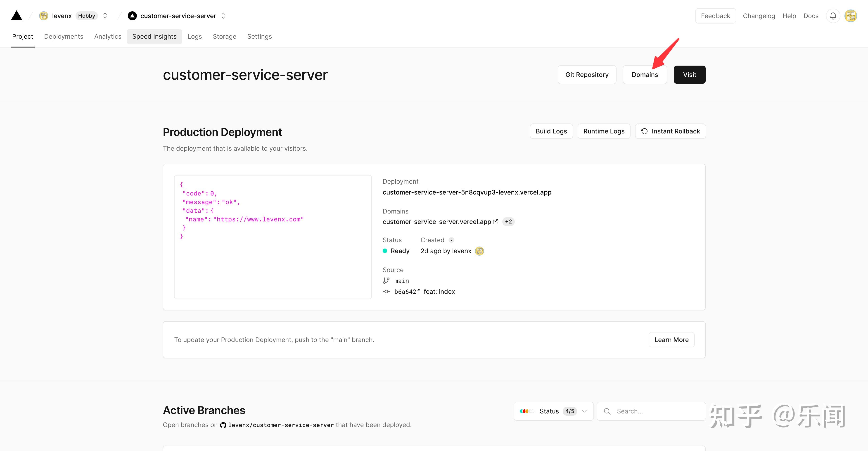Click external link icon beside domain
Screen dimensions: 868x451
496,222
